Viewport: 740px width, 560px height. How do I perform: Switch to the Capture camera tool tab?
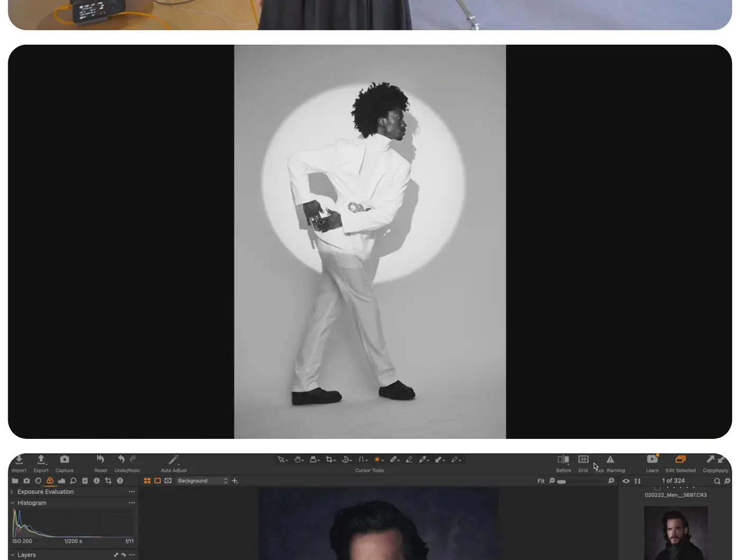[26, 481]
